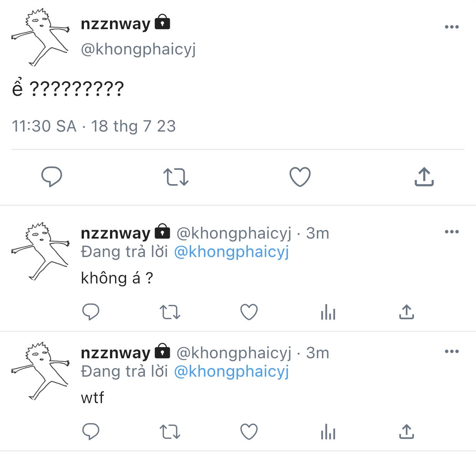This screenshot has width=476, height=453.
Task: Reply to the main "ề ?????????" tweet
Action: click(52, 176)
